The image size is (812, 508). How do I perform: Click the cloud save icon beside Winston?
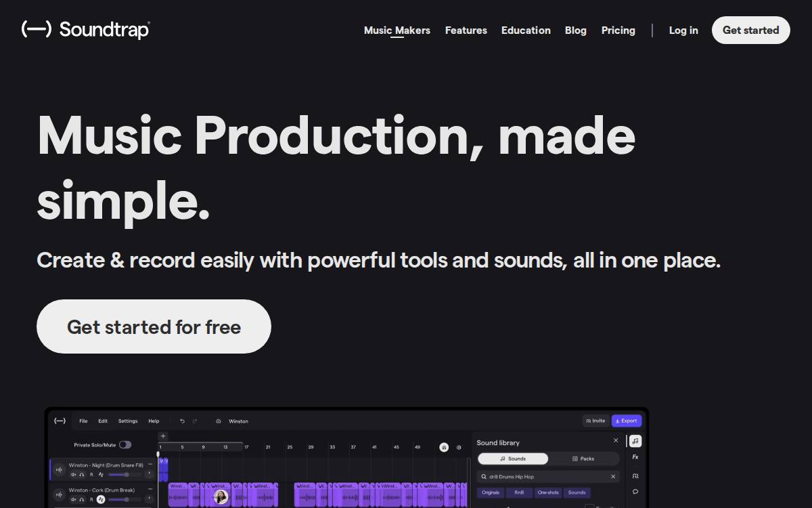(219, 421)
